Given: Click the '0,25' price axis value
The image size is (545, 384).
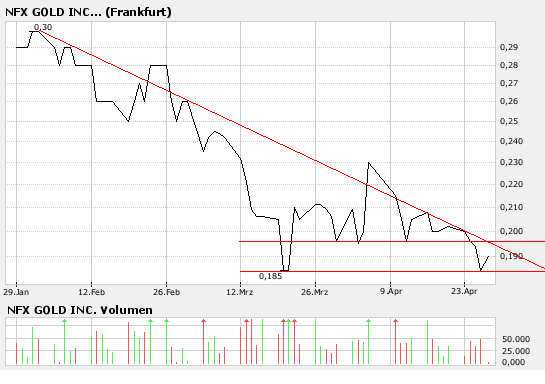Looking at the screenshot, I should point(509,121).
